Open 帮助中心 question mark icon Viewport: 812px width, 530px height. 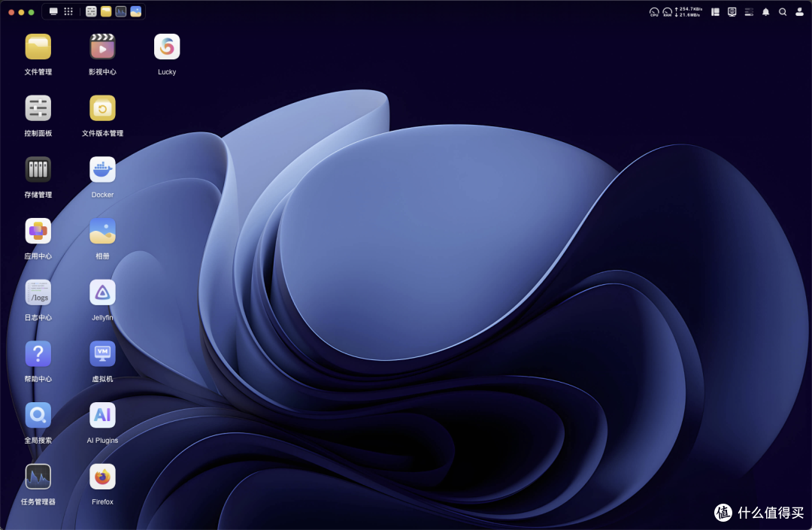[x=38, y=354]
